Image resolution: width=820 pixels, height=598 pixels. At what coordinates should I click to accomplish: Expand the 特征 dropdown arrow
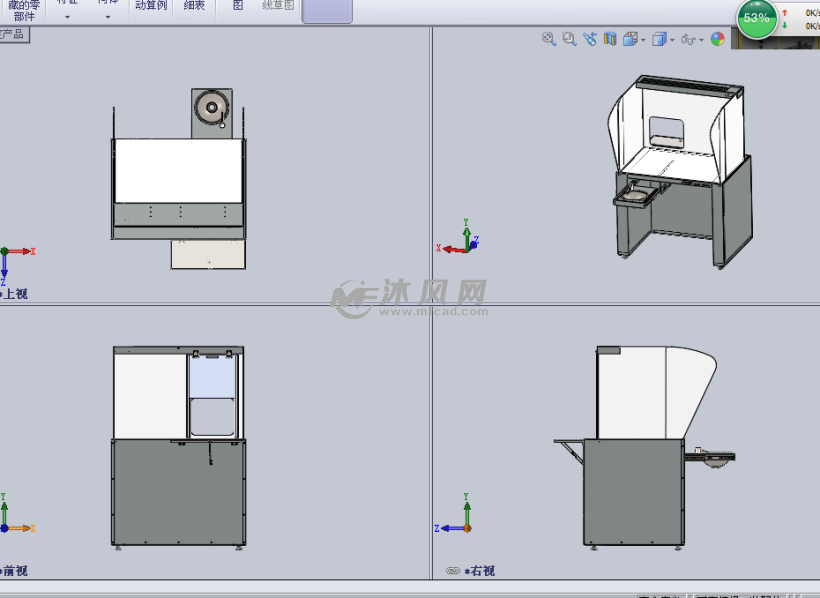(66, 17)
